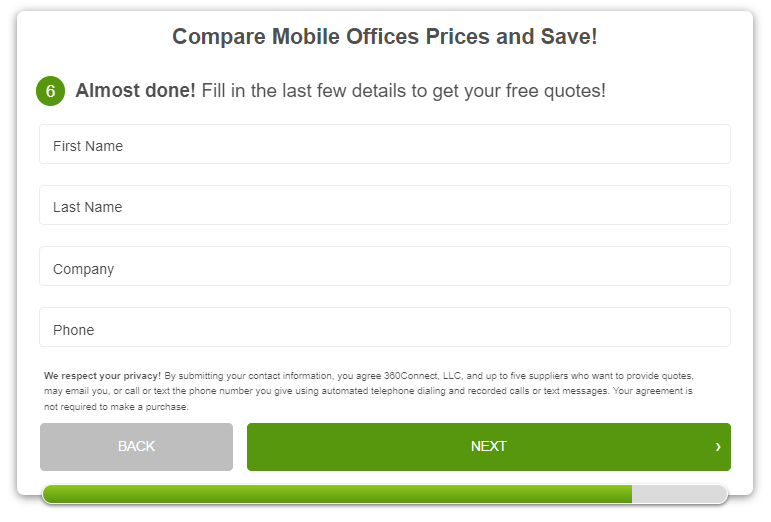The height and width of the screenshot is (522, 771).
Task: Click the not required to make a purchase line
Action: point(116,407)
